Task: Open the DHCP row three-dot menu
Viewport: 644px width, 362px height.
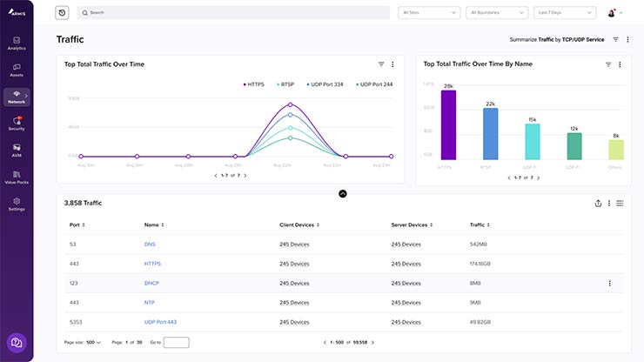Action: 609,283
